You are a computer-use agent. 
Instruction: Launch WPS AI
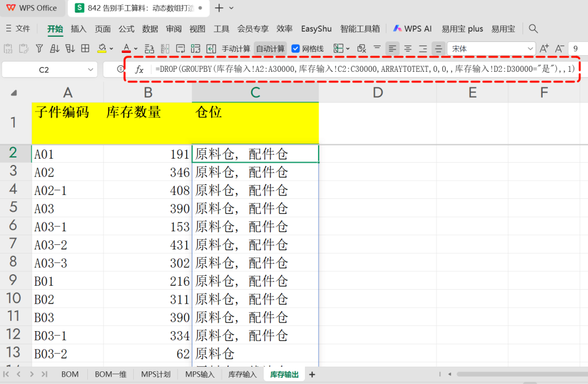tap(412, 29)
